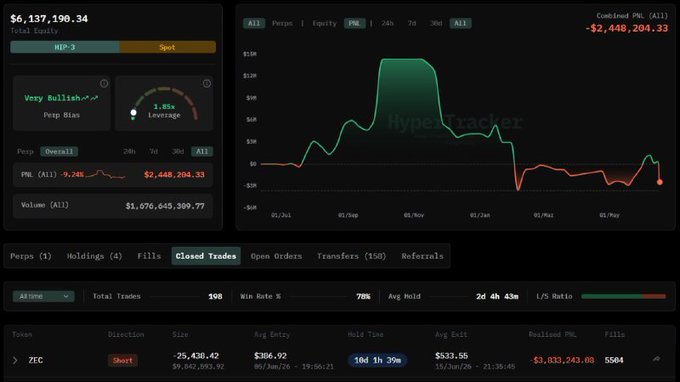Switch chart to Equity
680x382 pixels.
(x=324, y=23)
